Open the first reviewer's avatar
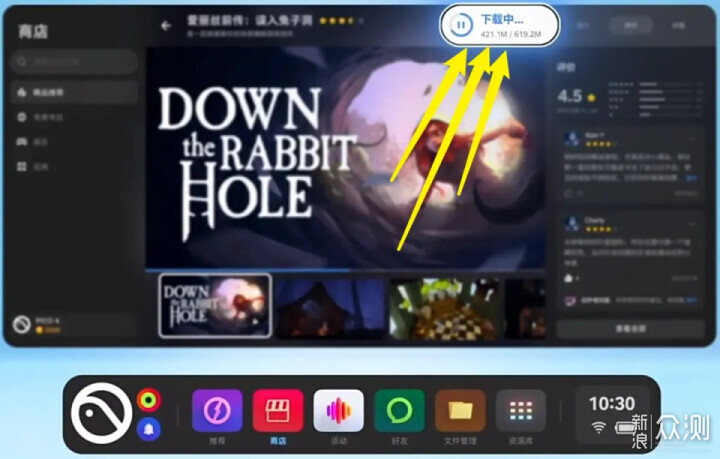Screen dimensions: 720x459 572,138
